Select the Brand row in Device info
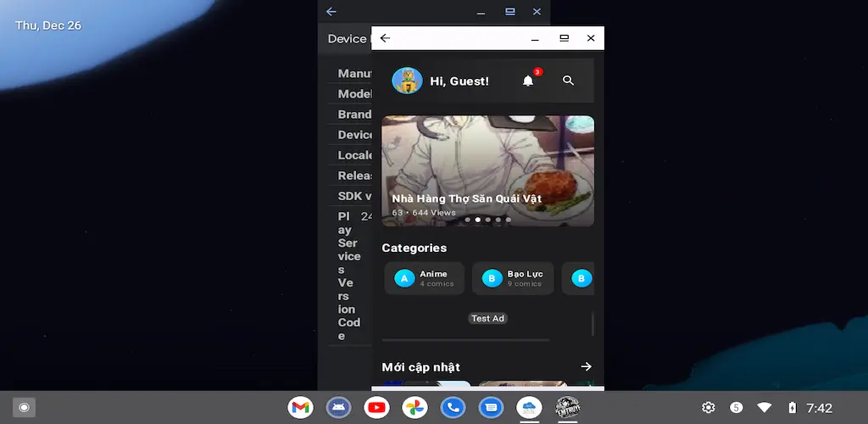This screenshot has width=868, height=424. 349,114
